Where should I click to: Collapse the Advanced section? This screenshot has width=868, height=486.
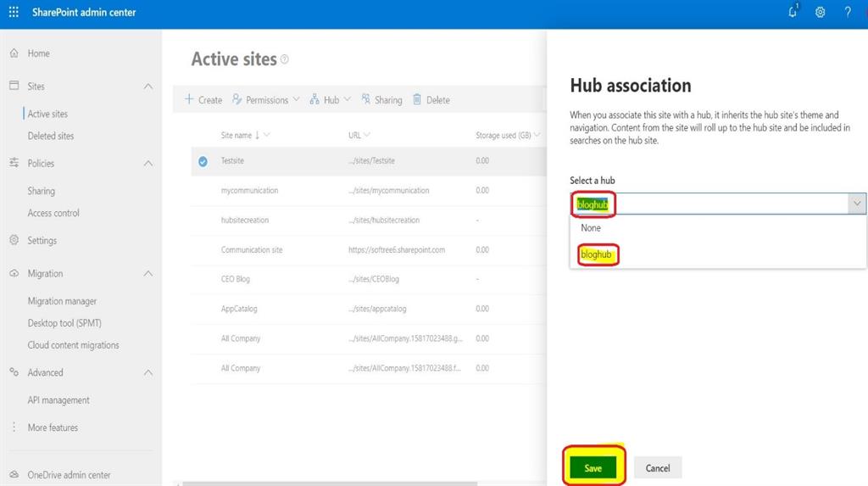147,373
